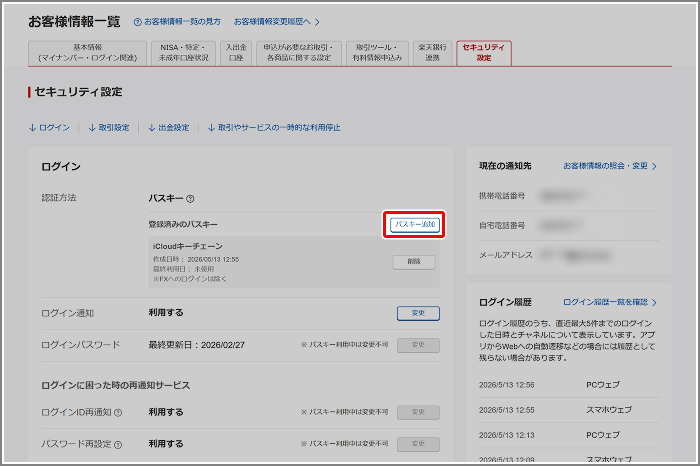Click 携帯電話番号 label
This screenshot has width=700, height=466.
pos(502,196)
